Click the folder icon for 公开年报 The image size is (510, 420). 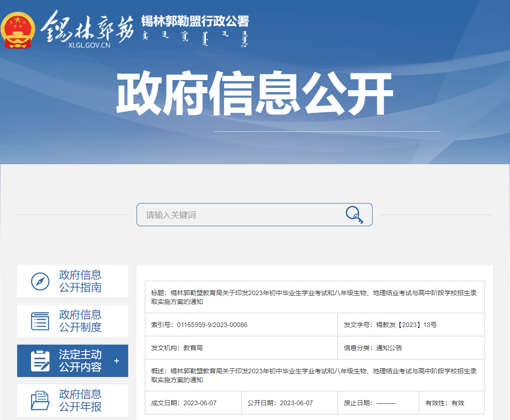(x=40, y=401)
